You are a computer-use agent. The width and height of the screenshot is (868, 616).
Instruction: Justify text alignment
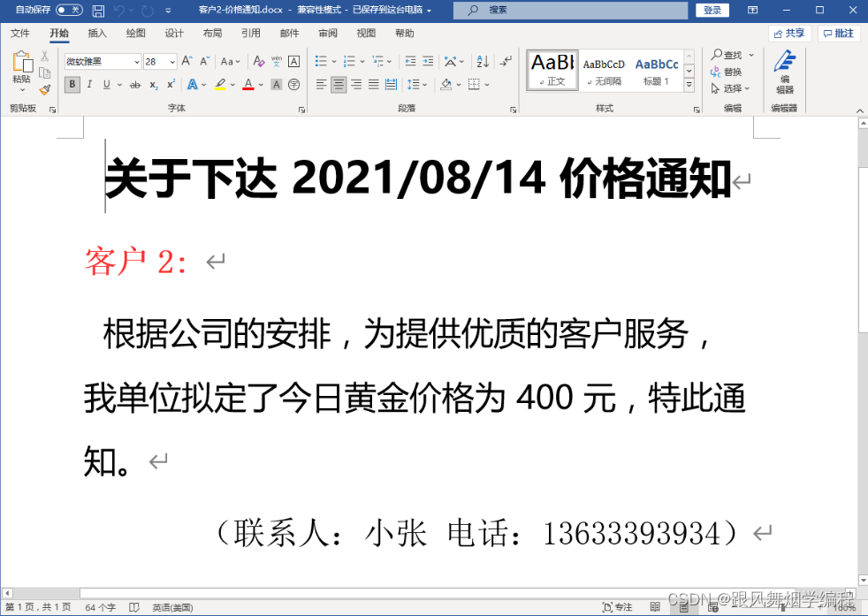pyautogui.click(x=374, y=85)
